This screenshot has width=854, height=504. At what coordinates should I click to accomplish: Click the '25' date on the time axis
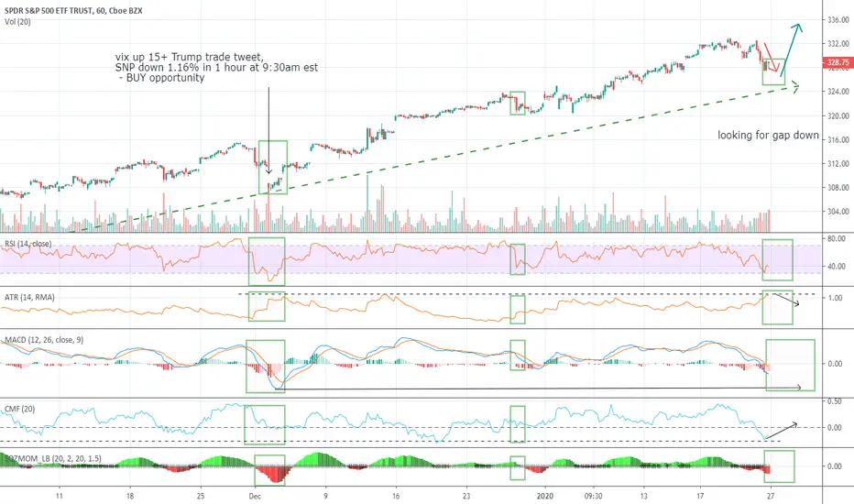coord(201,496)
